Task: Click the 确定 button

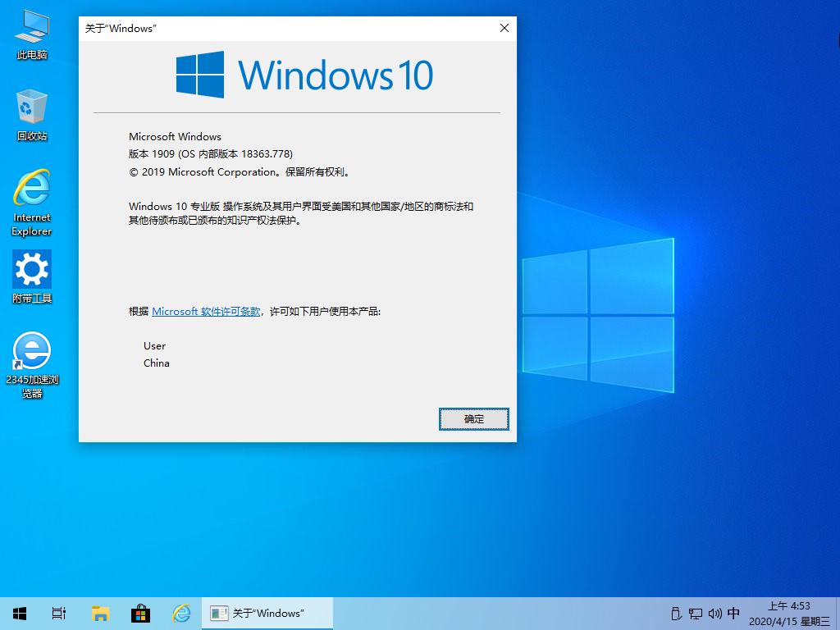Action: (473, 419)
